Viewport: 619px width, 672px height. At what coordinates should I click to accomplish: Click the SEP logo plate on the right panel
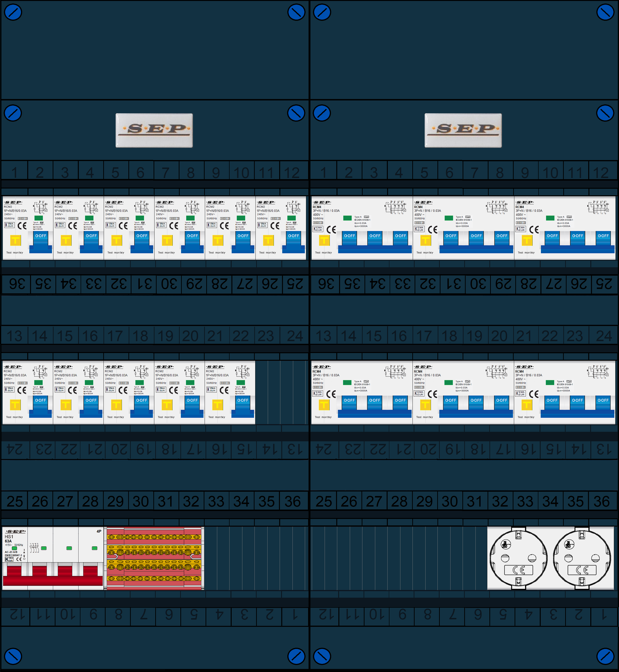[463, 130]
